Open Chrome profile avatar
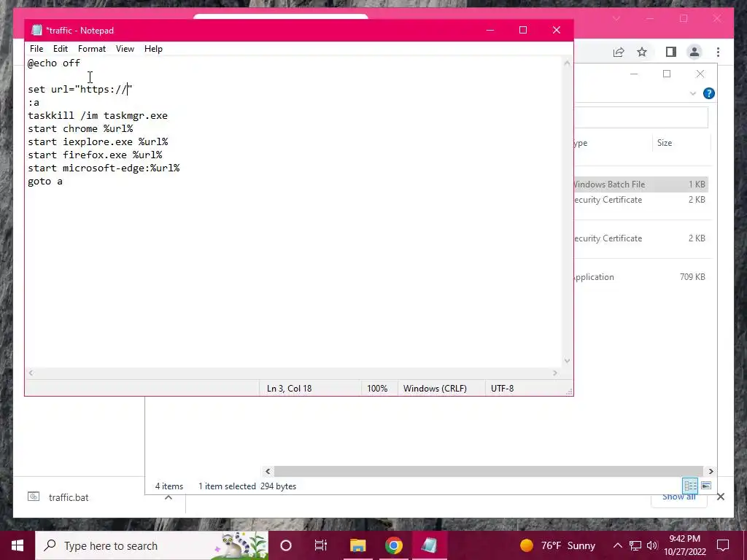 [694, 52]
